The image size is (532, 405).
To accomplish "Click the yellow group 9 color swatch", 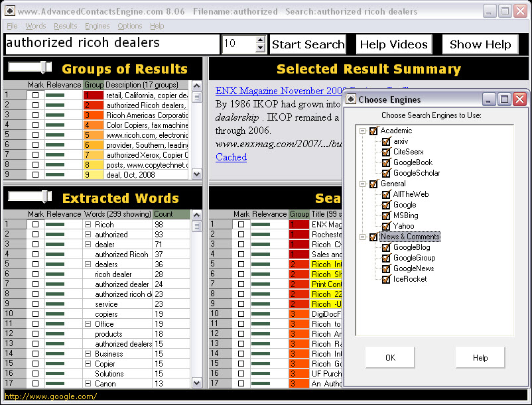I will [x=94, y=174].
